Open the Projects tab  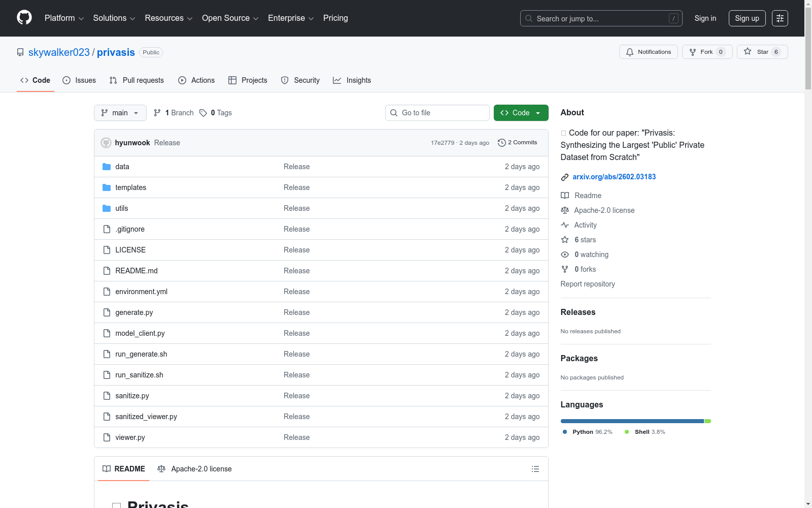pyautogui.click(x=248, y=80)
